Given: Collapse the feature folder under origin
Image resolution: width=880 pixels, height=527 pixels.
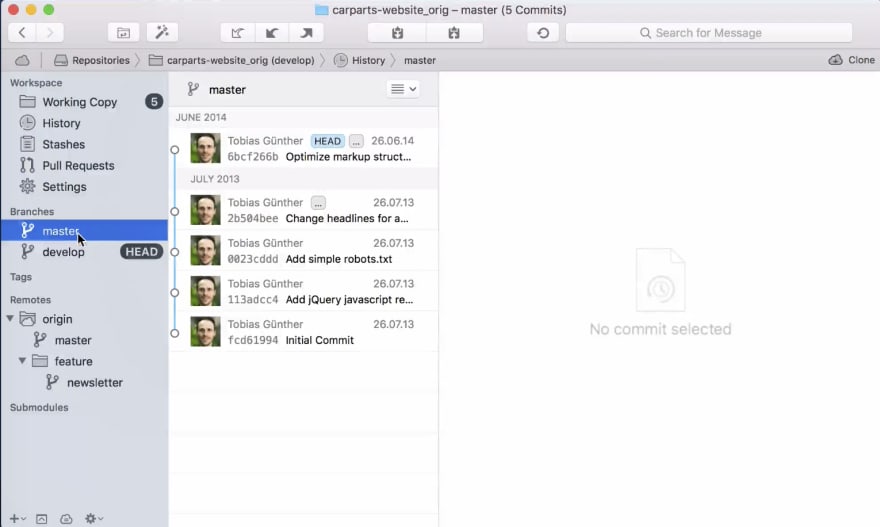Looking at the screenshot, I should tap(22, 361).
